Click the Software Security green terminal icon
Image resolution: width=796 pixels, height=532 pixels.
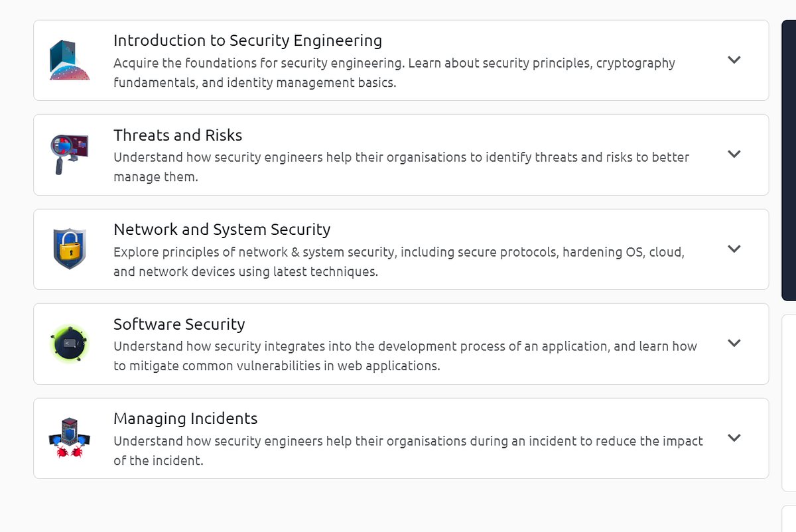69,344
